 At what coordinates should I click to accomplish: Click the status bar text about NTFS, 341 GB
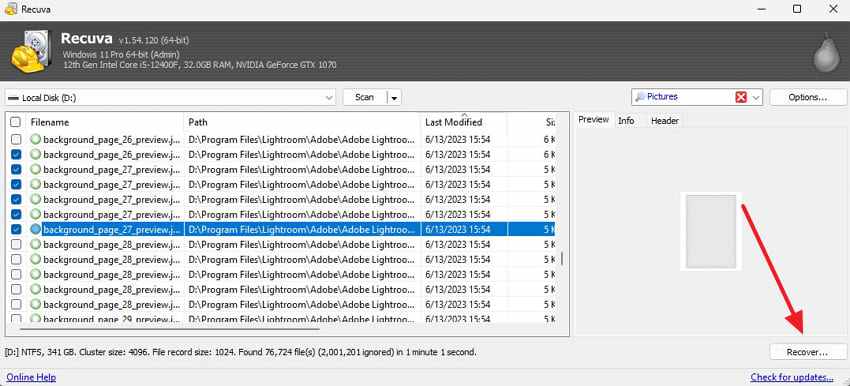point(241,352)
